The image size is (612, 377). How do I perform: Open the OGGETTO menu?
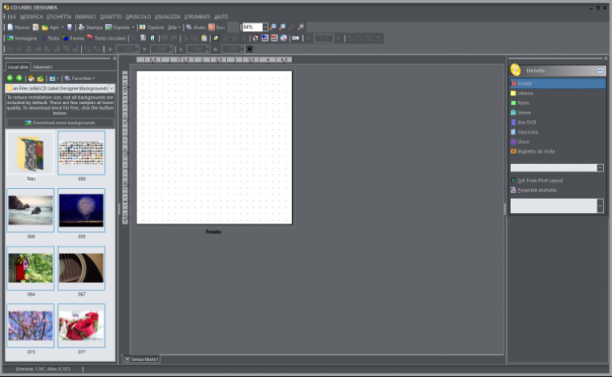pos(111,17)
